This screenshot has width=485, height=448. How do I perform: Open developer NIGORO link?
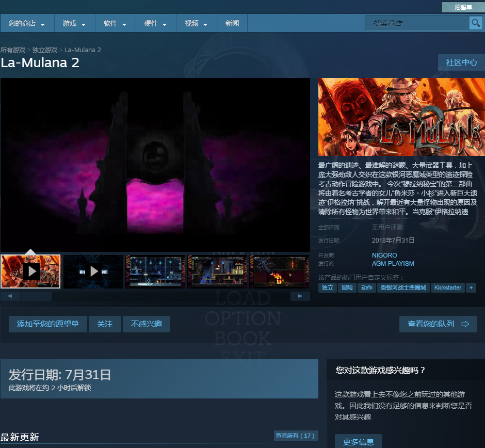384,255
